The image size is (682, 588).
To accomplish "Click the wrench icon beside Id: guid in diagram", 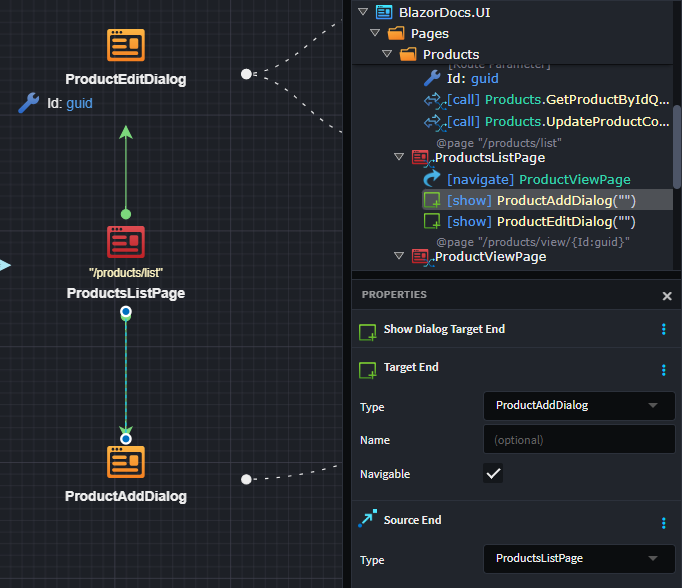I will pyautogui.click(x=29, y=103).
